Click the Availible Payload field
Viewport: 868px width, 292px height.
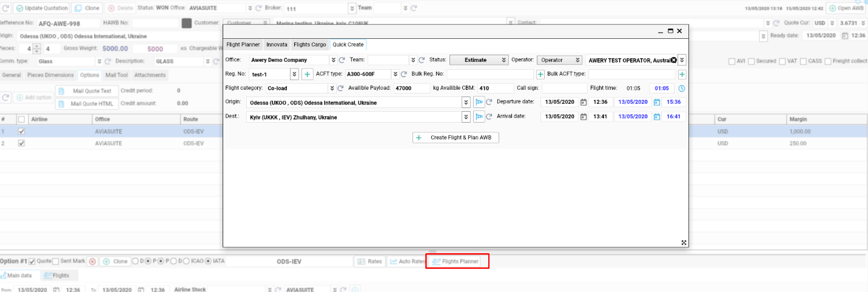[x=411, y=88]
